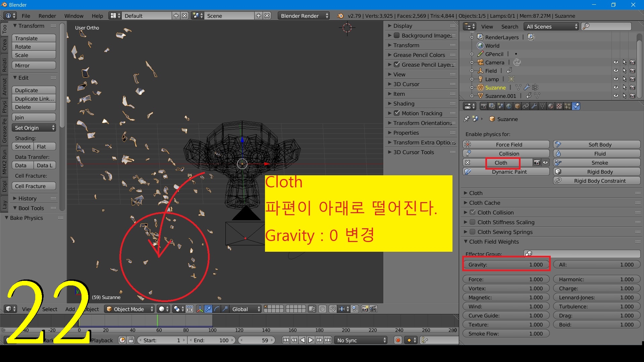Viewport: 644px width, 362px height.
Task: Open the Set Origin dropdown
Action: tap(34, 128)
